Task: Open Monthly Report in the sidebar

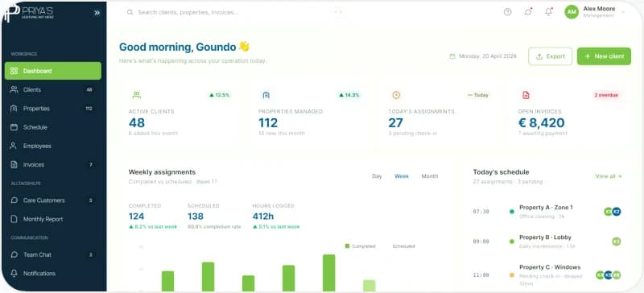Action: (x=53, y=219)
